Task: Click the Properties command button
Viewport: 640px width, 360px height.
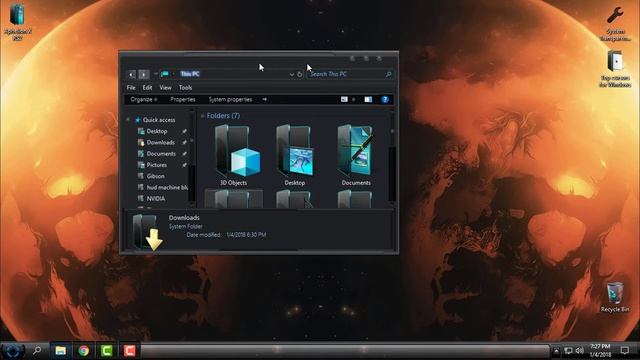Action: point(183,99)
